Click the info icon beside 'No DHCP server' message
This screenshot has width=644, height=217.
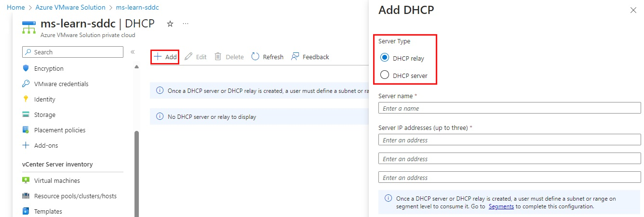tap(160, 116)
